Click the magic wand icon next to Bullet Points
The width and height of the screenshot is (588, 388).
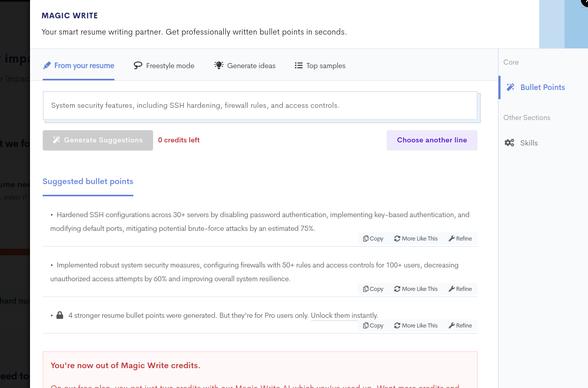coord(511,87)
